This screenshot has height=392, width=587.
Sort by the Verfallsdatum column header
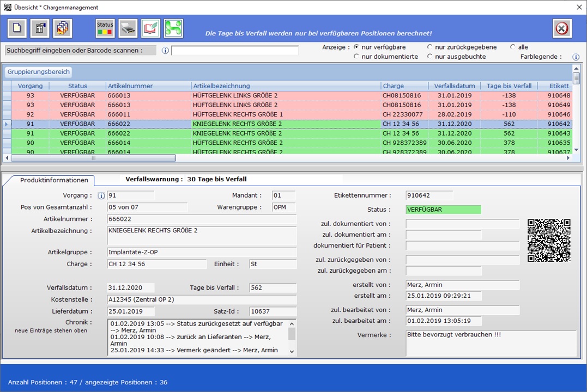click(x=455, y=86)
